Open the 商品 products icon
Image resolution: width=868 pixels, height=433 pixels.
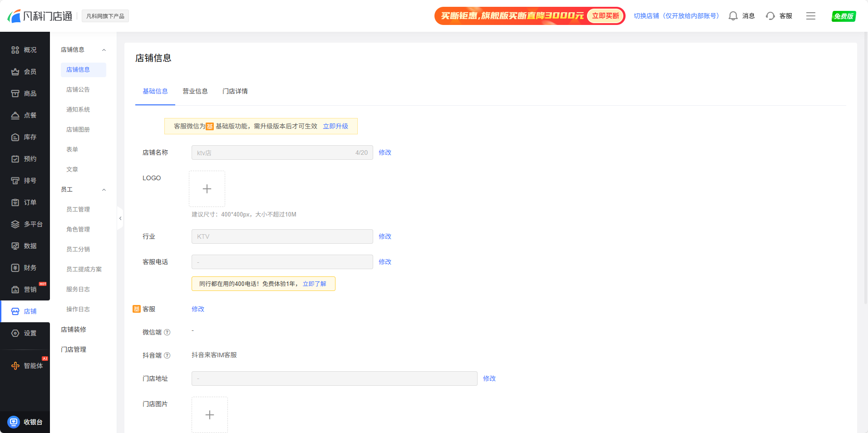click(x=15, y=93)
